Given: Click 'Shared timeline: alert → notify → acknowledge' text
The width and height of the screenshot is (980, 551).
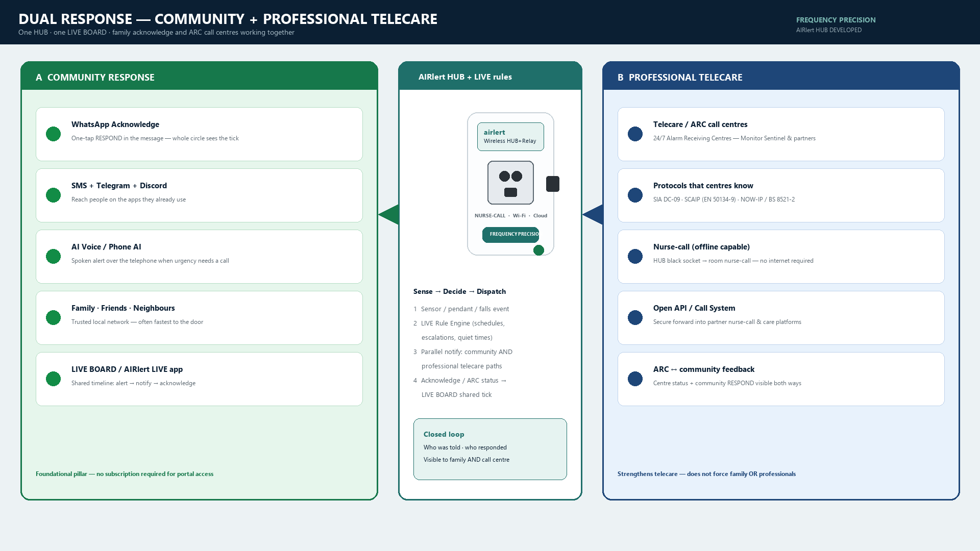Looking at the screenshot, I should 133,383.
